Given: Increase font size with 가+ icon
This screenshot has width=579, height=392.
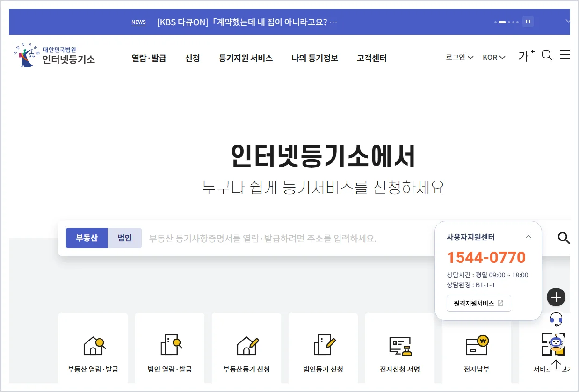Looking at the screenshot, I should (x=527, y=56).
